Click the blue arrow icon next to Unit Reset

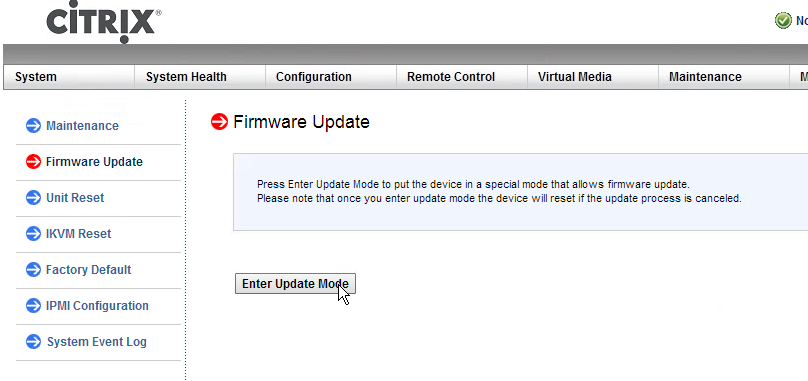coord(33,198)
